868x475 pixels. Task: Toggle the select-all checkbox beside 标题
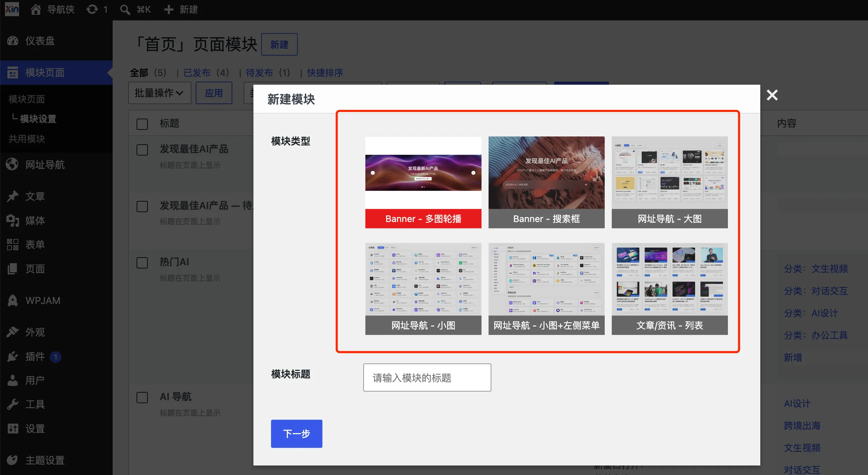[142, 124]
